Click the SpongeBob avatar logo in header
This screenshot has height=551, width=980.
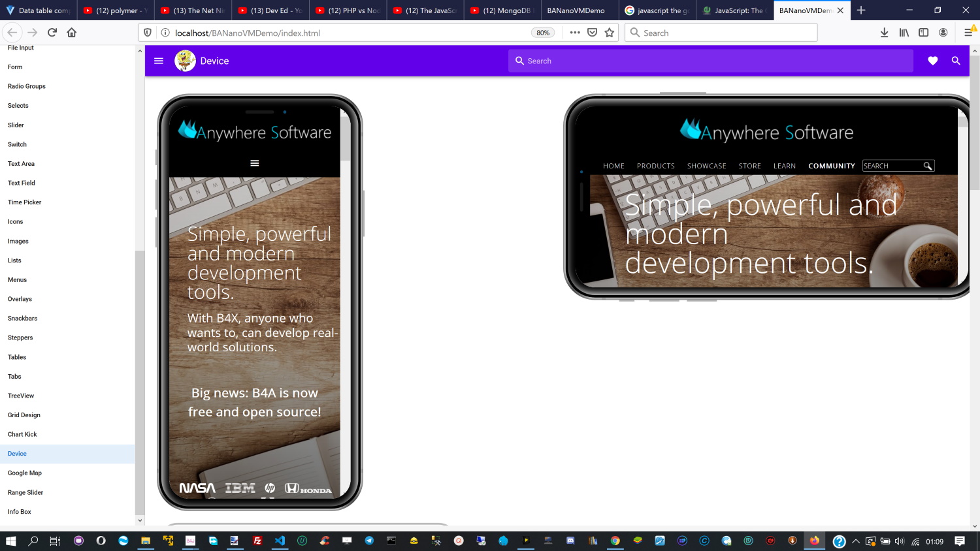186,61
